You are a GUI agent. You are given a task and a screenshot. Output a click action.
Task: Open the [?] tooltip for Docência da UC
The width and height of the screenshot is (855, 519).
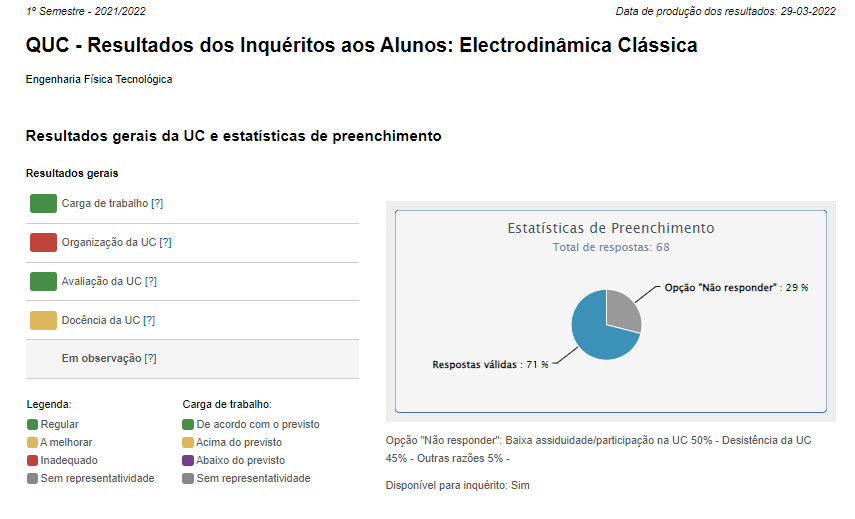(149, 321)
